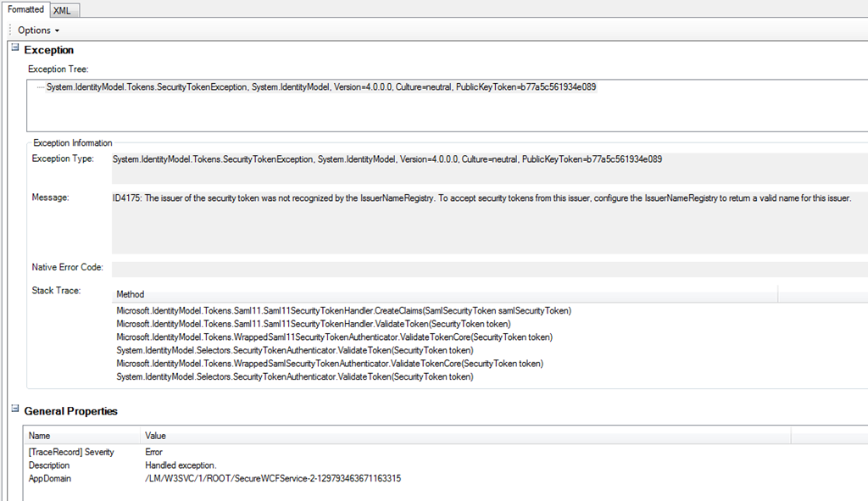The height and width of the screenshot is (501, 868).
Task: Click the Value column header
Action: pos(465,436)
